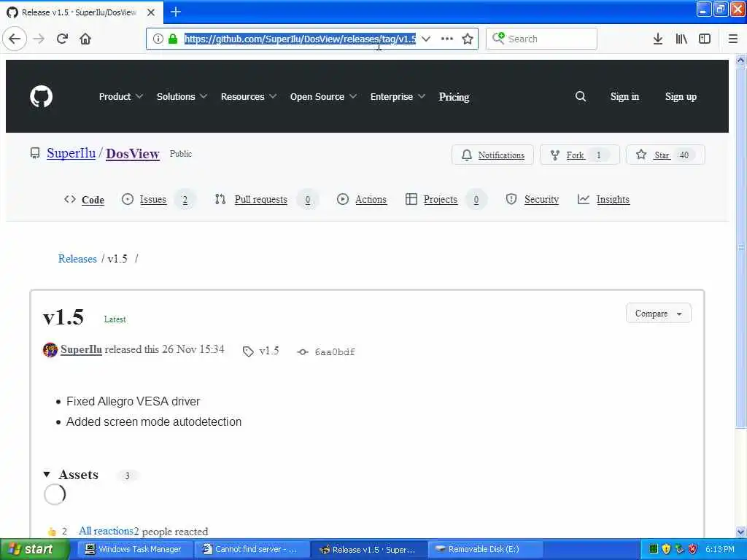The height and width of the screenshot is (560, 747).
Task: Bookmark this page with the star icon
Action: [x=468, y=39]
